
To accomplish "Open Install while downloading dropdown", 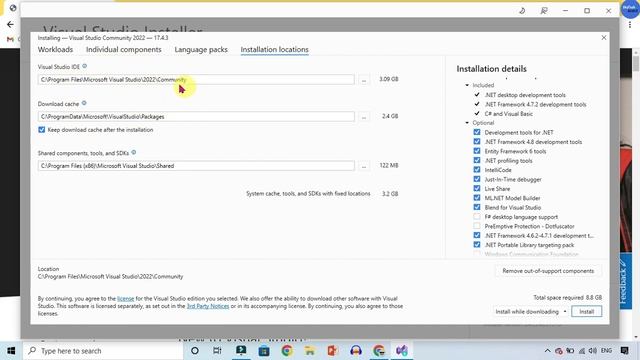I will click(x=531, y=311).
